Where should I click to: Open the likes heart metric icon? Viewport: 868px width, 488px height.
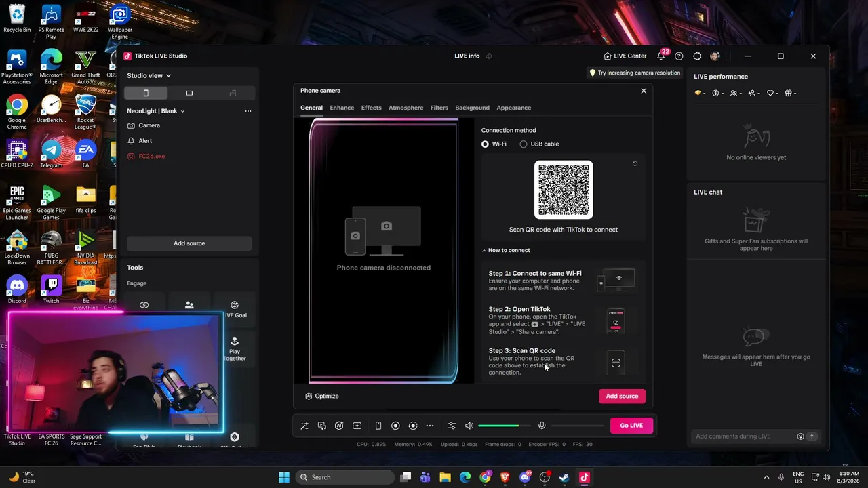point(770,94)
